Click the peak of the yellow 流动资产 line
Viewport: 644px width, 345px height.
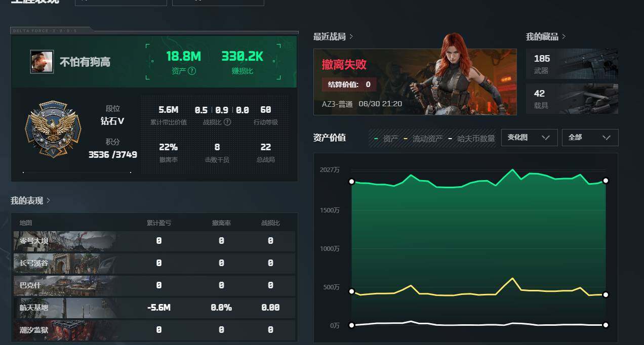pyautogui.click(x=513, y=278)
